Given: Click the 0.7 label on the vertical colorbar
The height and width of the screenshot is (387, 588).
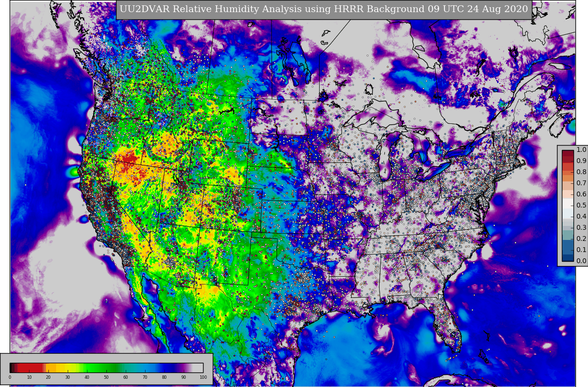Looking at the screenshot, I should click(581, 183).
